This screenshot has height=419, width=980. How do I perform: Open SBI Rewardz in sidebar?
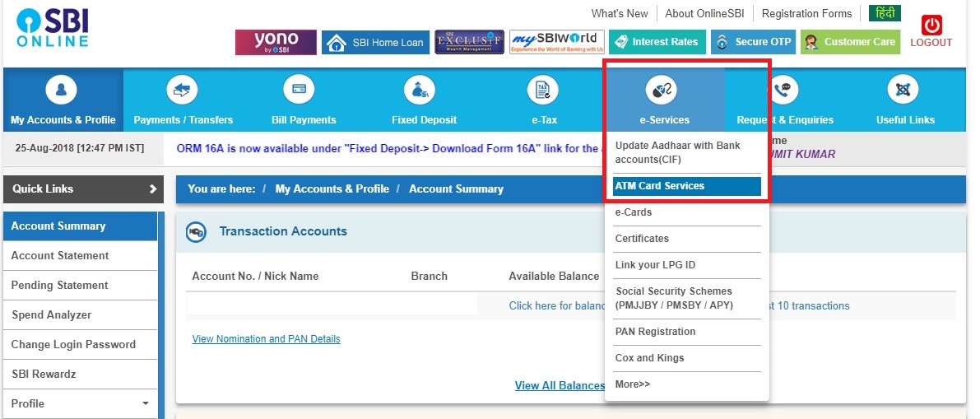80,374
